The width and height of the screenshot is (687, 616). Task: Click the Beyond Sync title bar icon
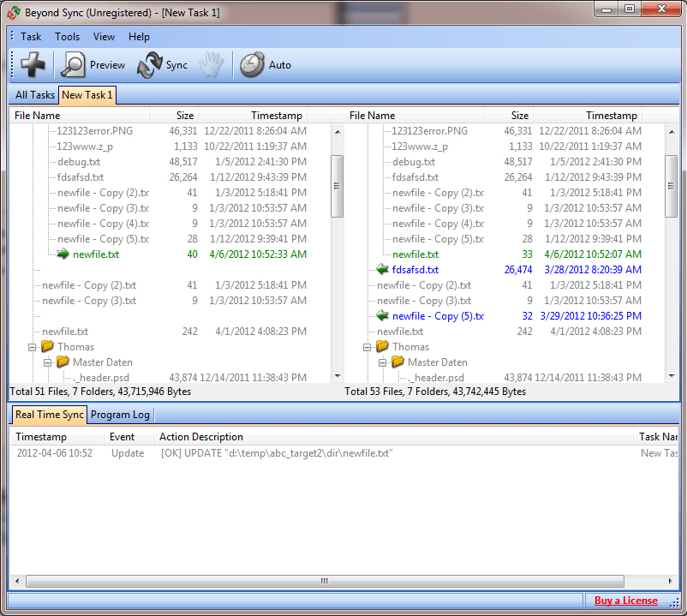click(x=14, y=13)
